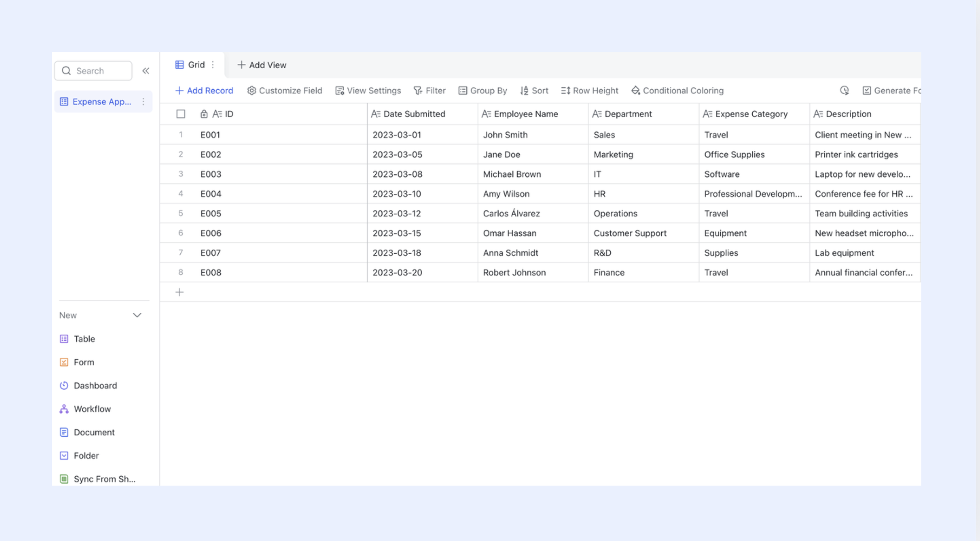The width and height of the screenshot is (980, 541).
Task: Open View Settings
Action: tap(368, 91)
